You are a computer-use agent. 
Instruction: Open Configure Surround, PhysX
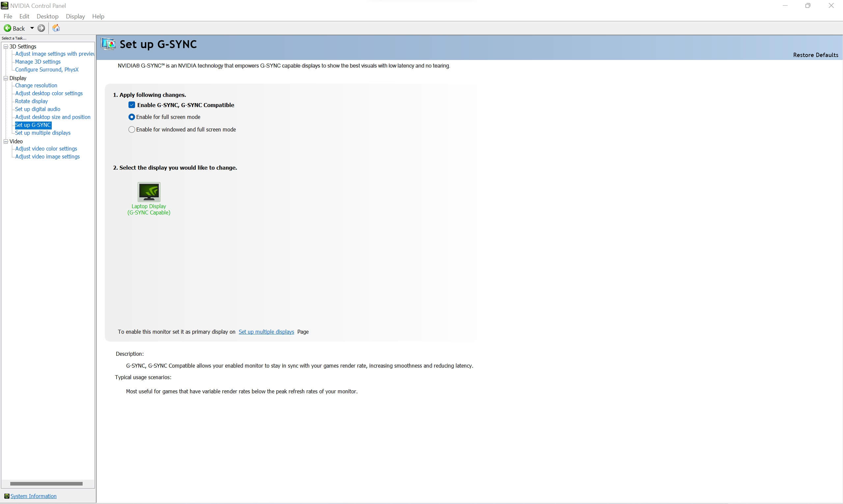pos(47,69)
